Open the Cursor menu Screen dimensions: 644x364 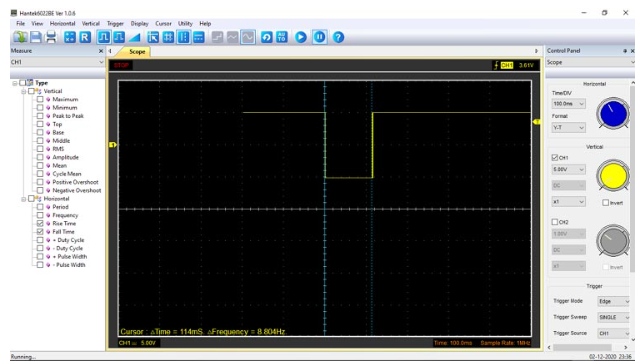click(163, 23)
